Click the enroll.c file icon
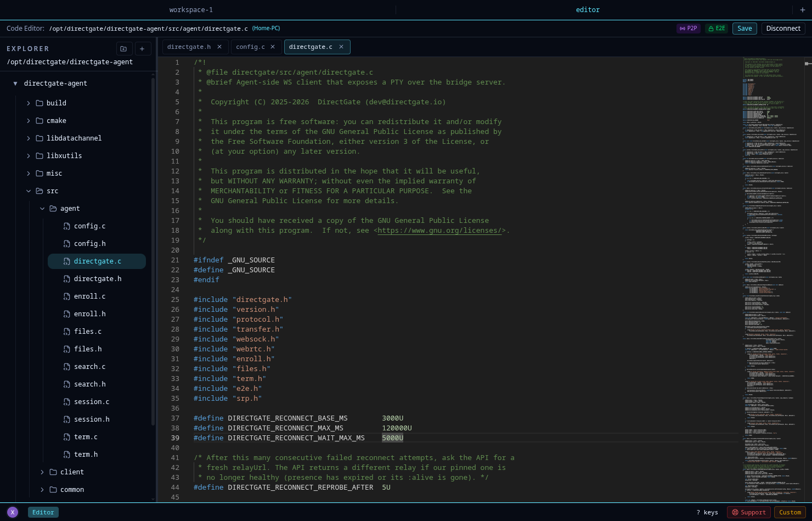812x521 pixels. point(67,296)
